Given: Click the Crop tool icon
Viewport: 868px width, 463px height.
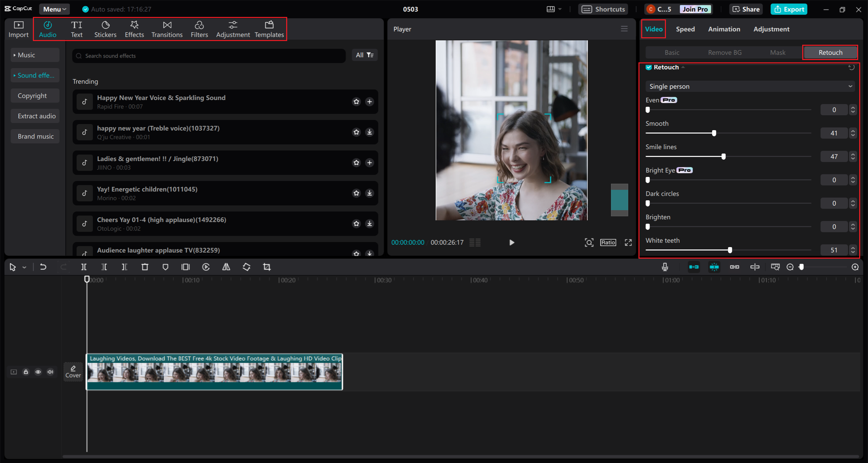Looking at the screenshot, I should [x=267, y=267].
